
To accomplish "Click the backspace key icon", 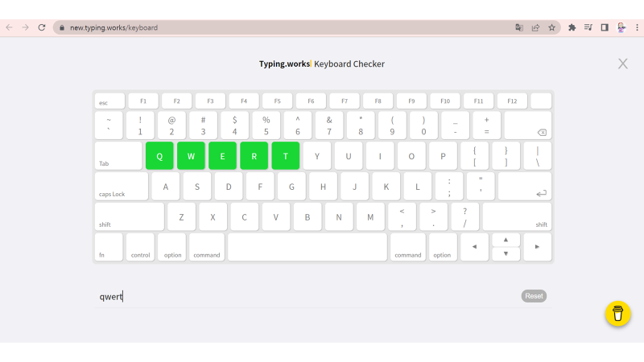I will pyautogui.click(x=542, y=132).
